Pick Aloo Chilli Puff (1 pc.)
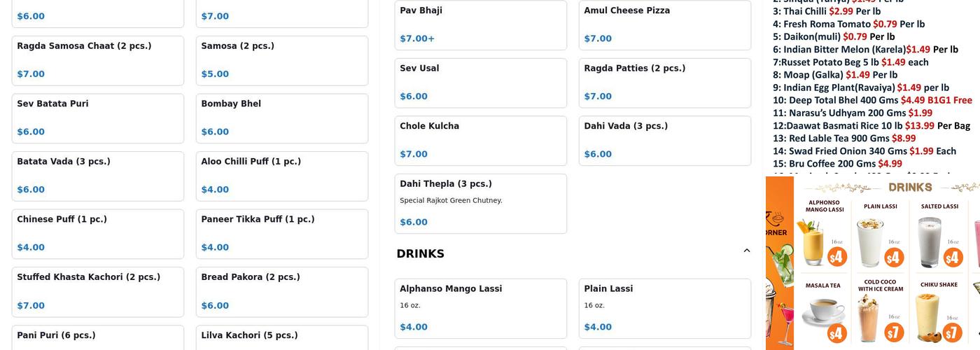Image resolution: width=980 pixels, height=350 pixels. coord(281,176)
